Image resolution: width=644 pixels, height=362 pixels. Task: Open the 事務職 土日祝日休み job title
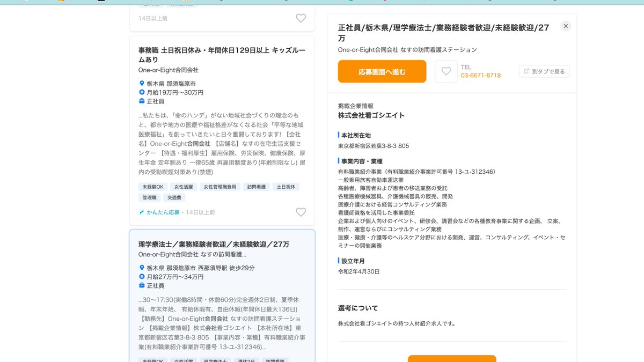pyautogui.click(x=222, y=55)
